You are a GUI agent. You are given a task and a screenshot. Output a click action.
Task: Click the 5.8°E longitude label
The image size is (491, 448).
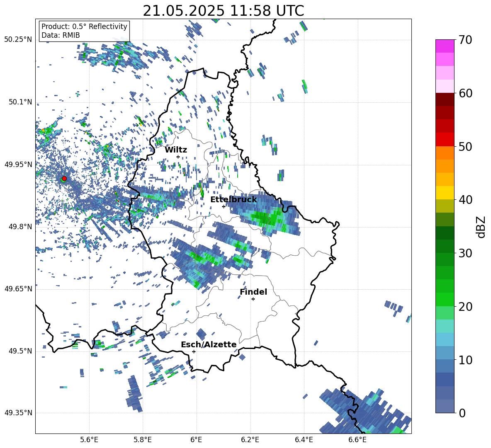(143, 440)
